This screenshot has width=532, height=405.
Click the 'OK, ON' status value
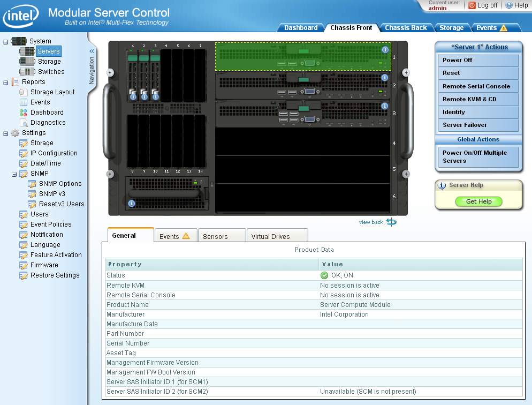pyautogui.click(x=342, y=275)
